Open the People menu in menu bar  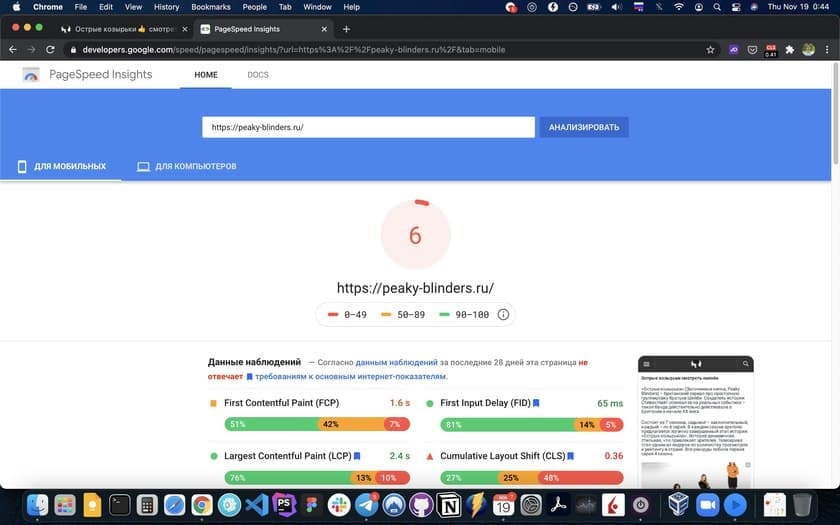[254, 7]
